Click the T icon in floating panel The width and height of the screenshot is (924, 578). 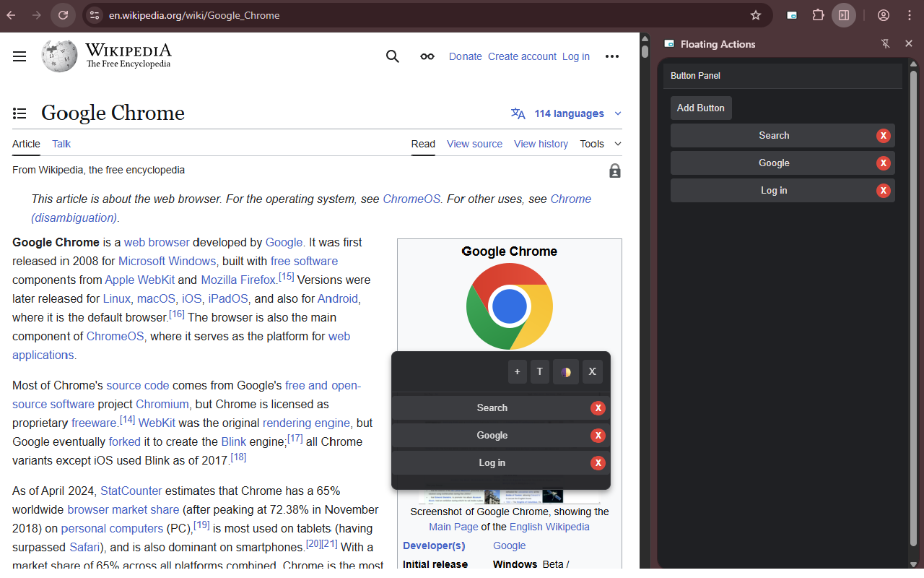(x=540, y=372)
